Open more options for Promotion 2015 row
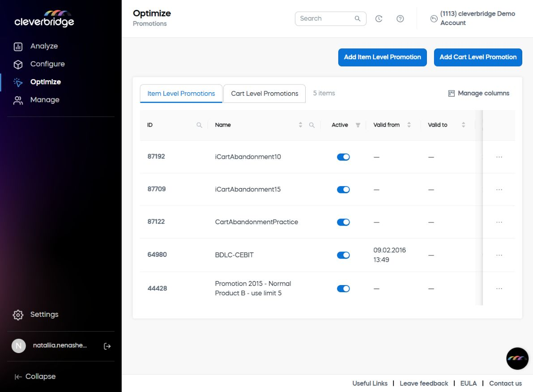The image size is (533, 392). [499, 289]
